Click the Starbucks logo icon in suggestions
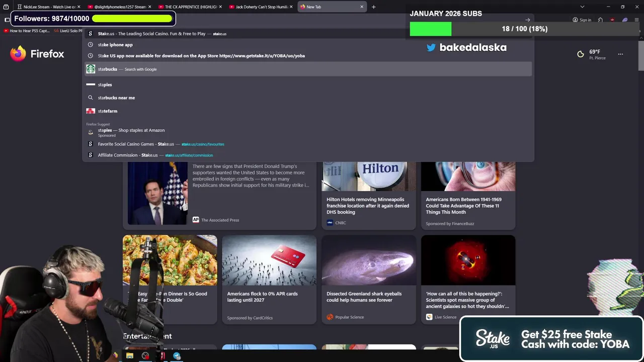 [91, 69]
